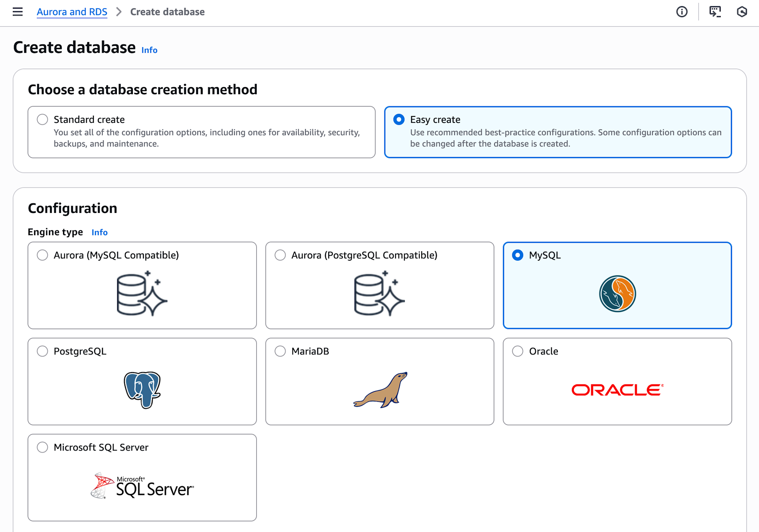This screenshot has width=759, height=532.
Task: Open the CloudShell screen icon in top bar
Action: 715,12
